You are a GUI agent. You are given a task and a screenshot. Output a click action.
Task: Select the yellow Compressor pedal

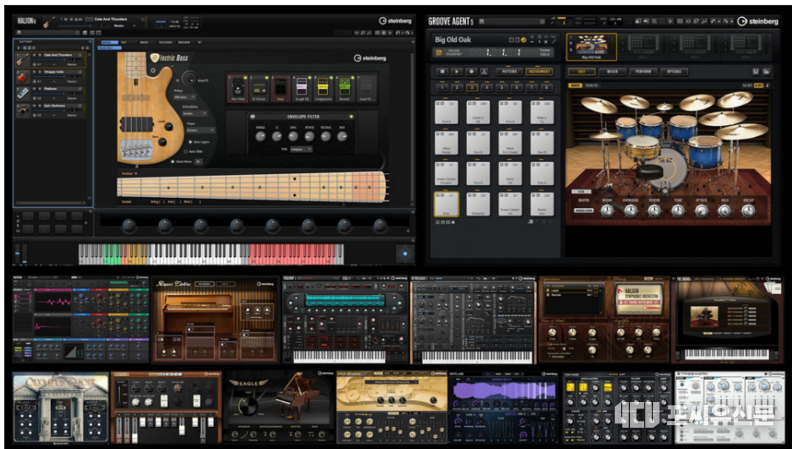(x=323, y=89)
